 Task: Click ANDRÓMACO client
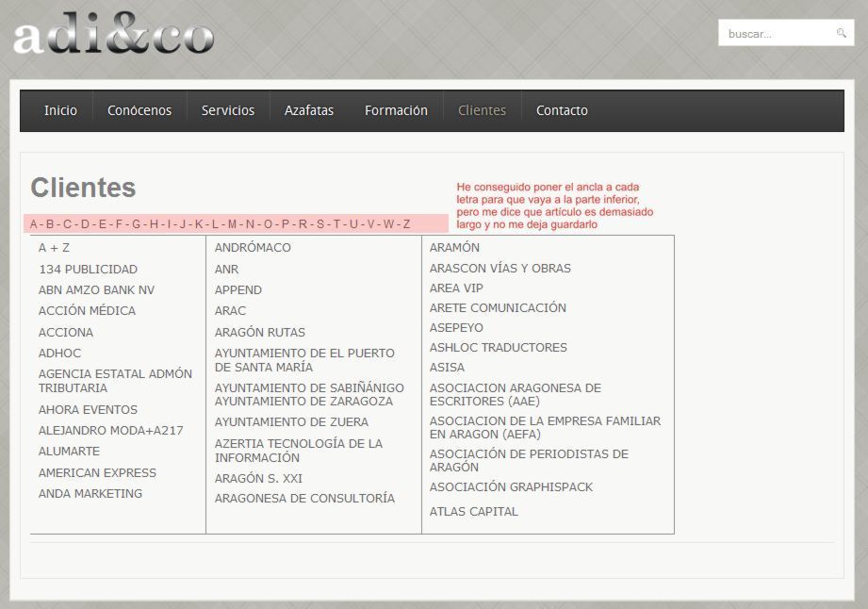click(x=253, y=248)
